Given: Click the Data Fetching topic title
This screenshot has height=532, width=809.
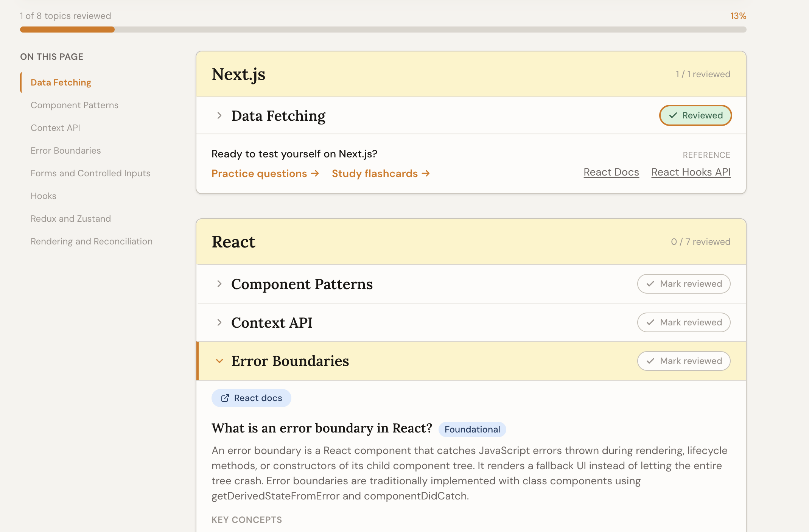Looking at the screenshot, I should pyautogui.click(x=278, y=115).
